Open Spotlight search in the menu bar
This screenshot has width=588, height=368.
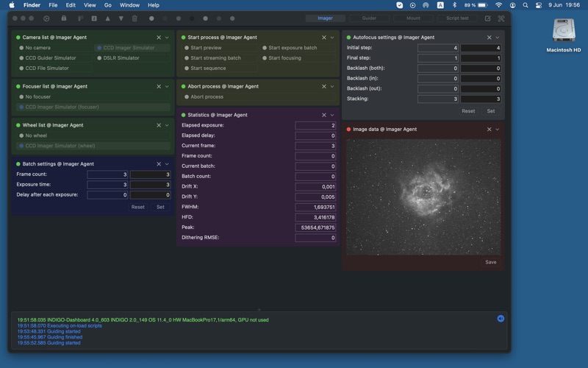(x=526, y=5)
